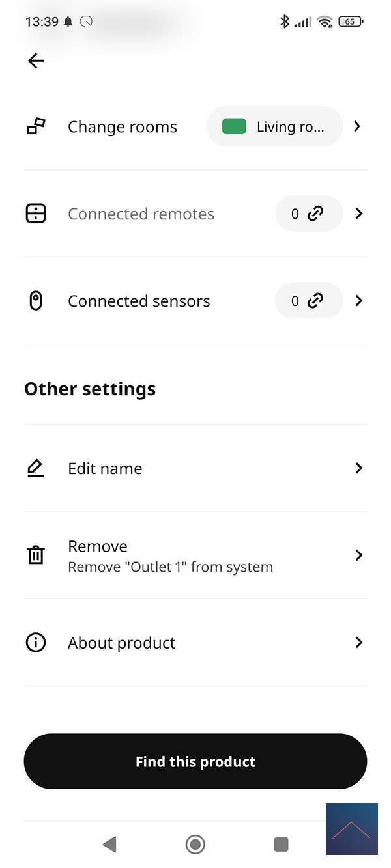Open Connected sensors via chevron arrow
The height and width of the screenshot is (868, 391).
358,301
